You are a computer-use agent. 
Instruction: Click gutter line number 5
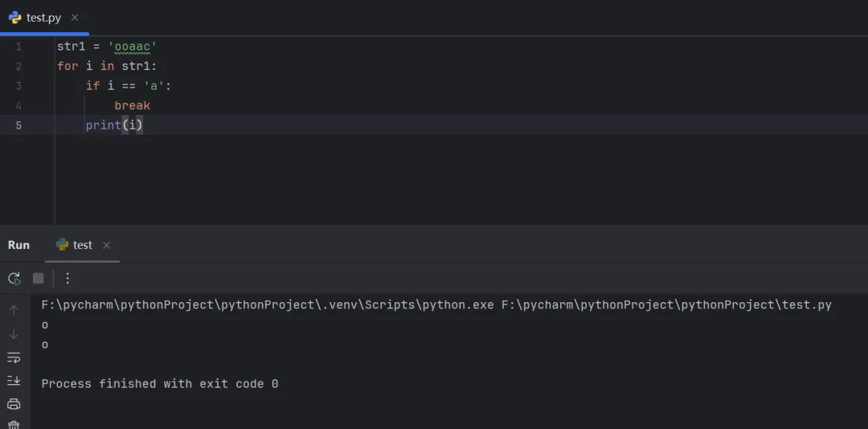(x=18, y=125)
